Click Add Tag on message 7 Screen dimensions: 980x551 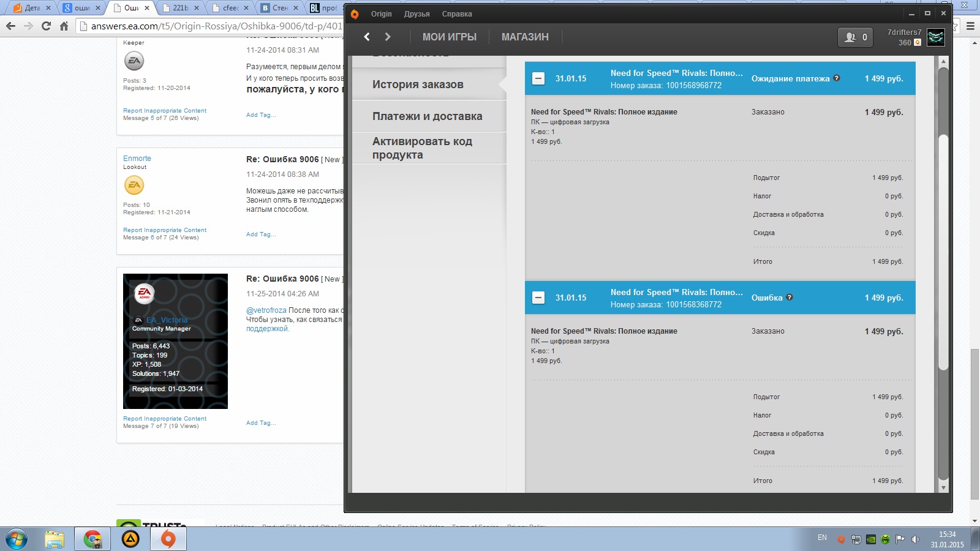(x=261, y=423)
